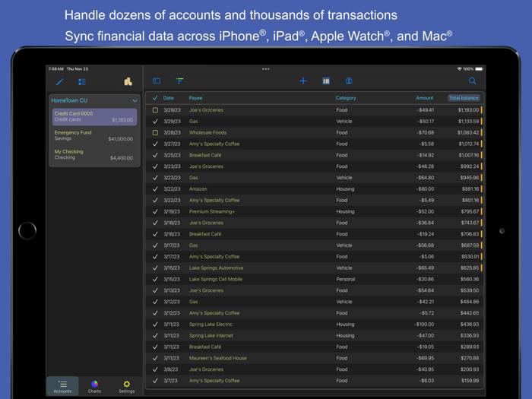Image resolution: width=532 pixels, height=399 pixels.
Task: Check the 3/29/23 Joe's Groceries cleared box
Action: [x=155, y=110]
